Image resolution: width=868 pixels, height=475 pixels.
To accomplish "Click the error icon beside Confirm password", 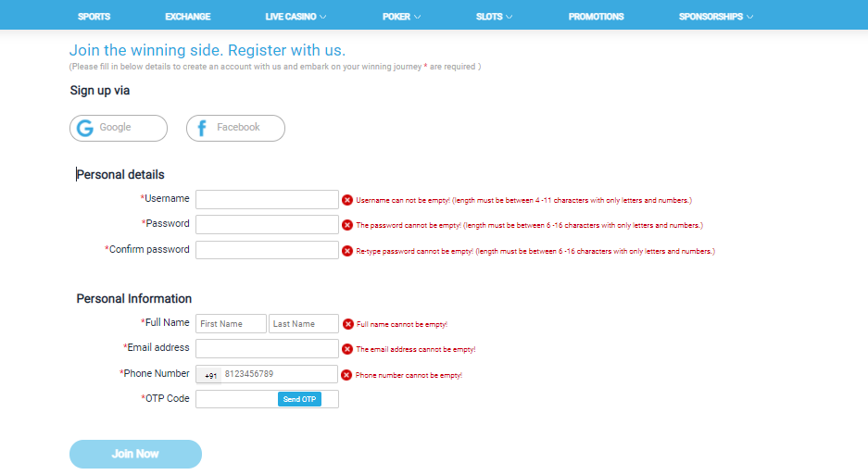I will [347, 251].
